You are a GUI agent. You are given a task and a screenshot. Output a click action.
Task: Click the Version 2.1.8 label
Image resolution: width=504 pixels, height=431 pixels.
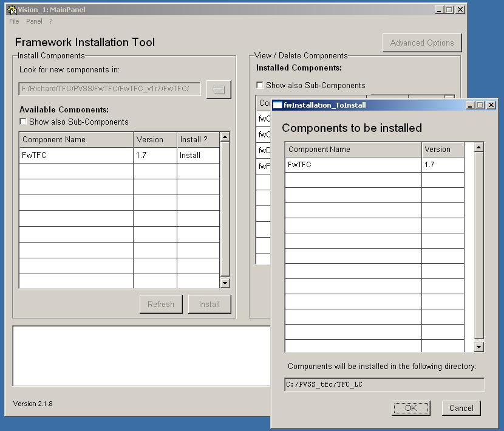coord(33,404)
